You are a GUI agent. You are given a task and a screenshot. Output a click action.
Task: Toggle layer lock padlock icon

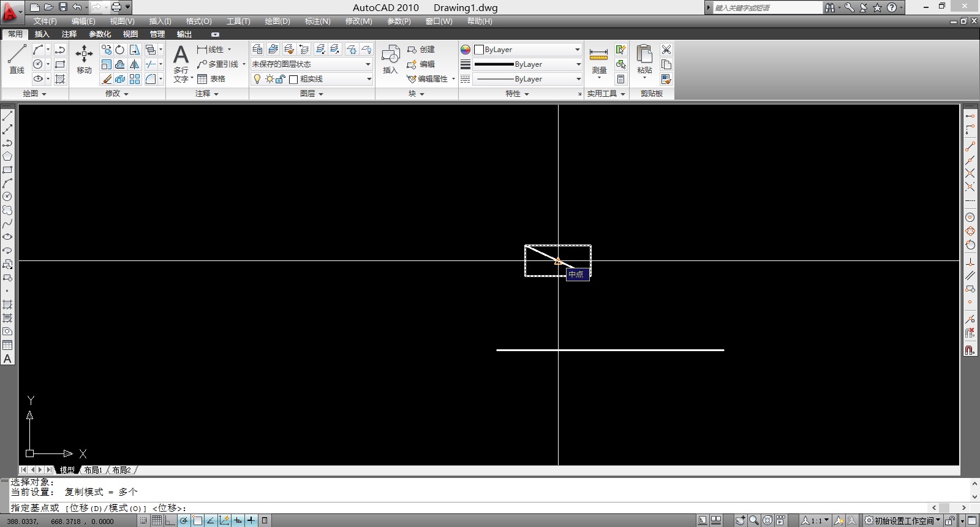[x=281, y=79]
